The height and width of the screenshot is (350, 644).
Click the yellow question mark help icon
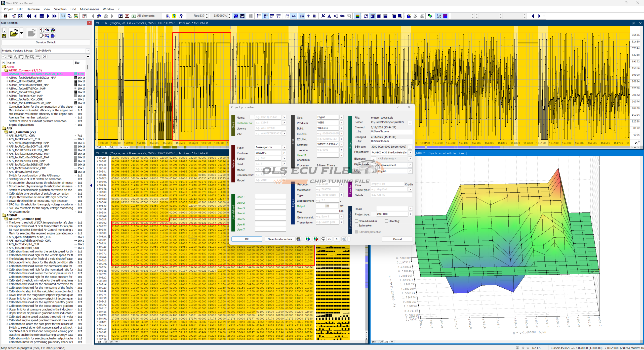[174, 16]
